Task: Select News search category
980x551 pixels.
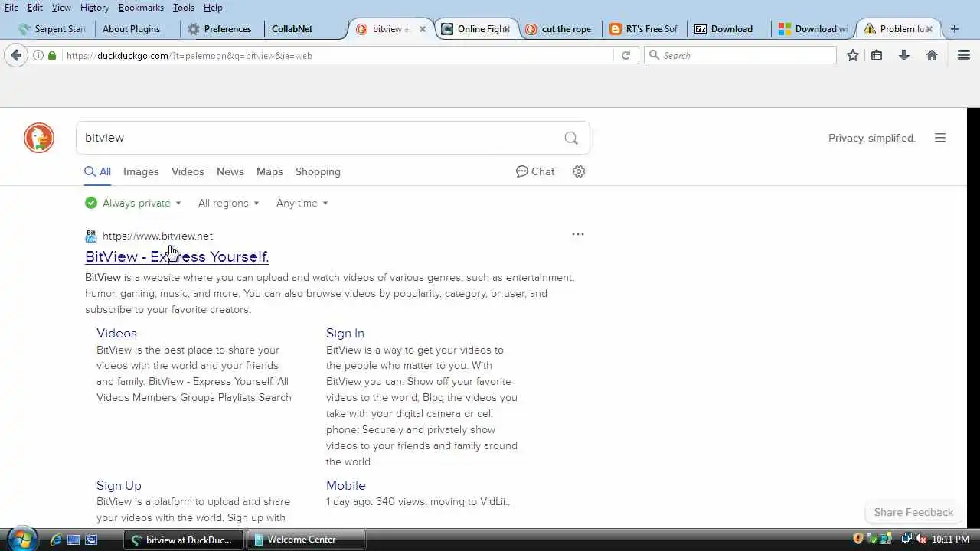Action: point(230,171)
